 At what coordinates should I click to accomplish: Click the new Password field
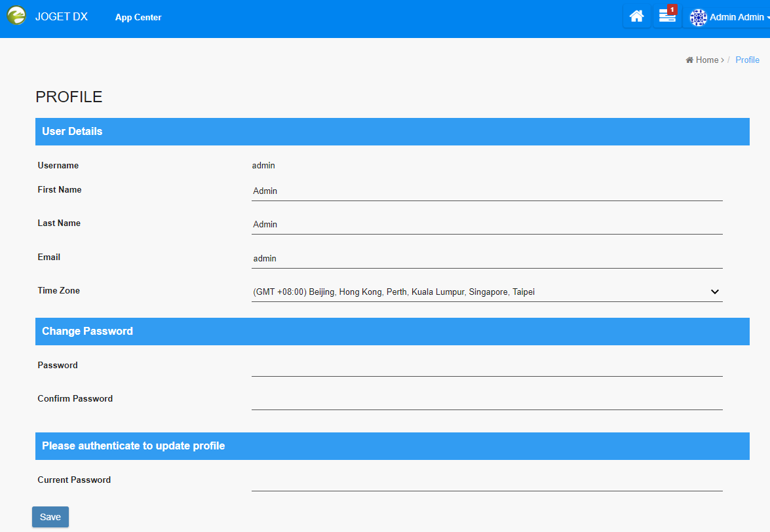pos(486,367)
